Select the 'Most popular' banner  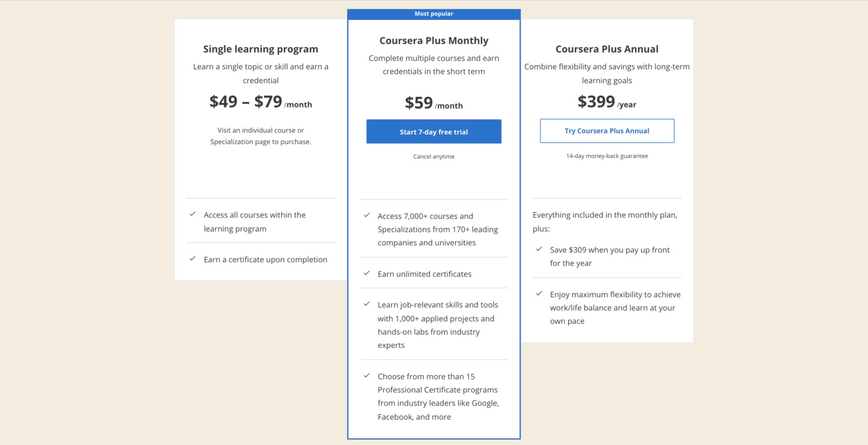pos(433,14)
